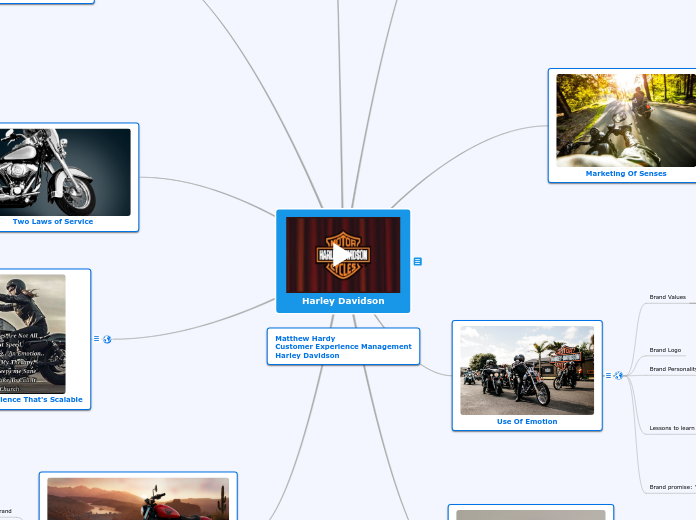Open the notes icon beside Harley Davidson node
696x520 pixels.
tap(418, 262)
